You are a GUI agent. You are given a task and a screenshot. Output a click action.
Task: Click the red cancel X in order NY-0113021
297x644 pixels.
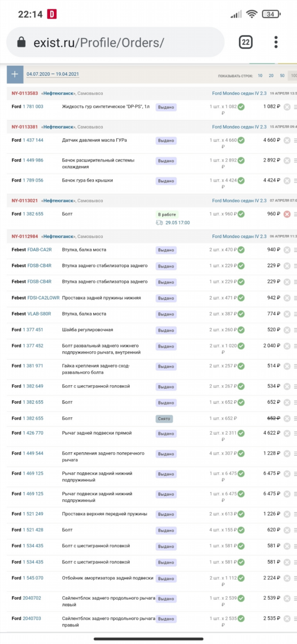click(287, 214)
